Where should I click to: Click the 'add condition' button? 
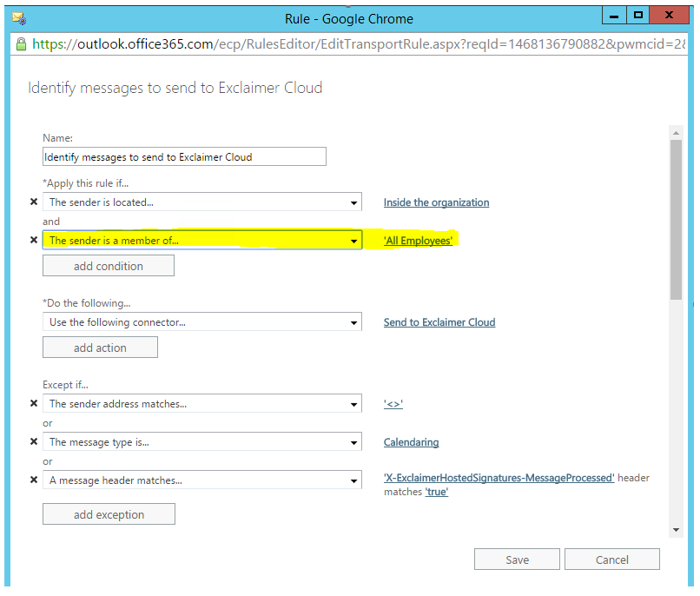pyautogui.click(x=109, y=266)
